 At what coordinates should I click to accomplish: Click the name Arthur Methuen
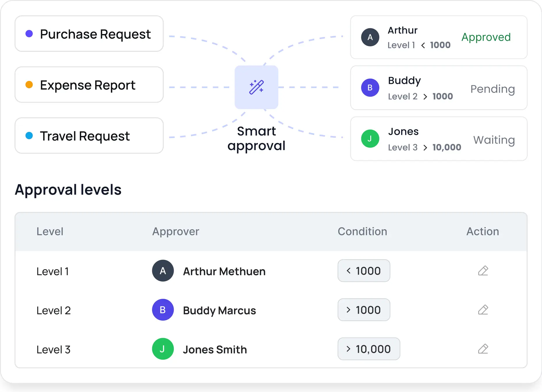(224, 271)
